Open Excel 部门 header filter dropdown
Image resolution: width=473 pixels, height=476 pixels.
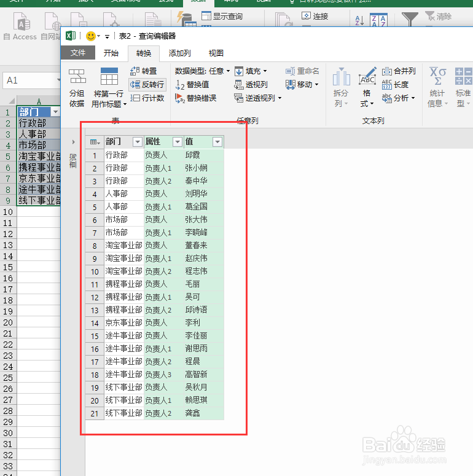click(x=55, y=112)
